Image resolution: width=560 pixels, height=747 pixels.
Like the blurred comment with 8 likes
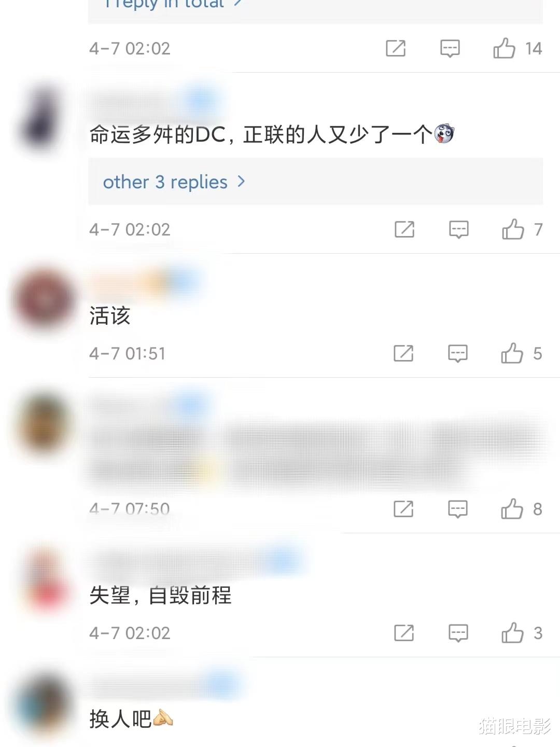point(512,509)
